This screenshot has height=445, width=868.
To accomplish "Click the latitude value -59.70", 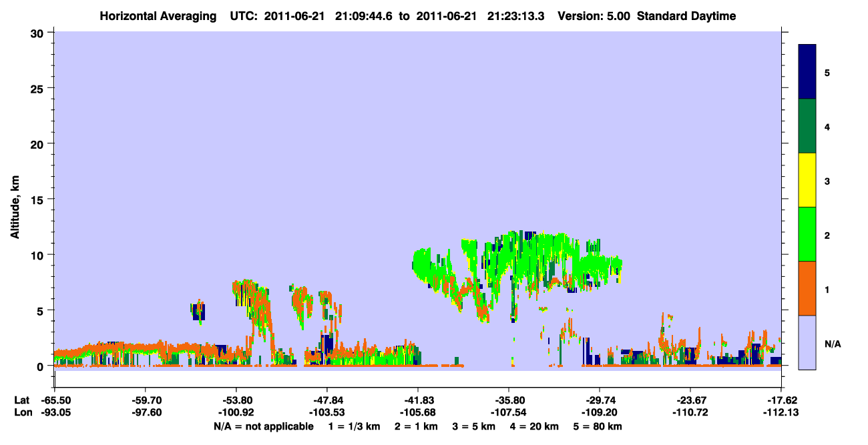I will point(146,400).
